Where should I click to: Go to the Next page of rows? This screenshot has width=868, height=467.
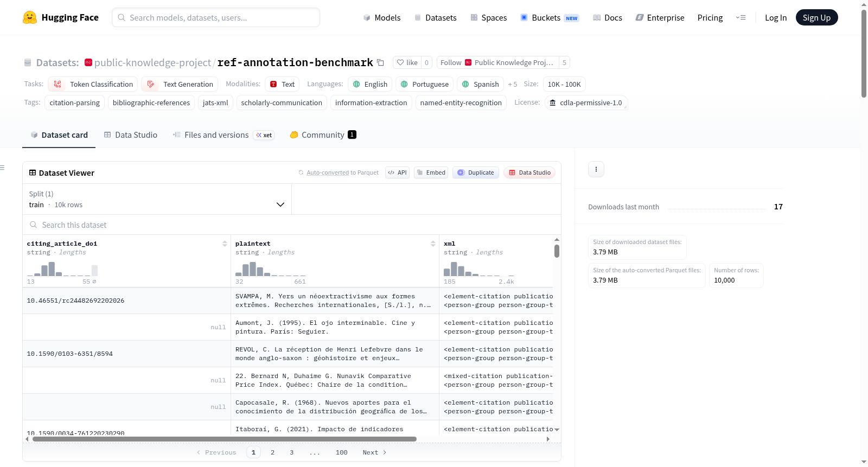[374, 452]
